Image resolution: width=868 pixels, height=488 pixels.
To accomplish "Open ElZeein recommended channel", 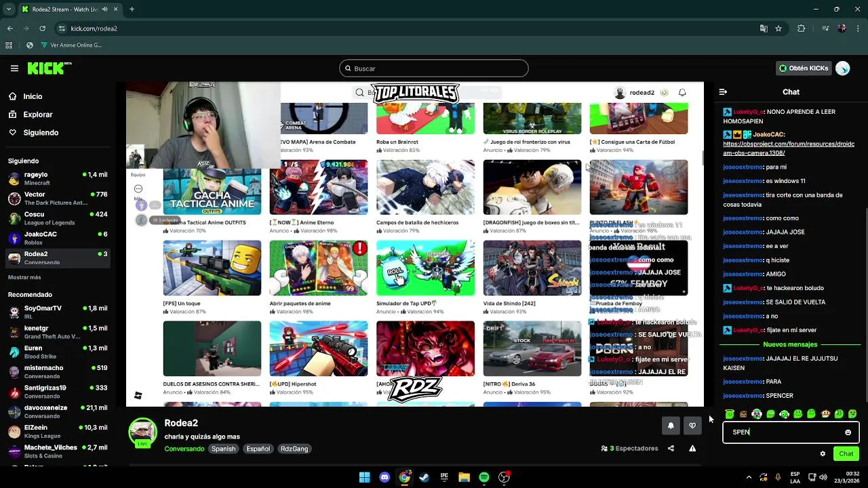I will tap(58, 431).
